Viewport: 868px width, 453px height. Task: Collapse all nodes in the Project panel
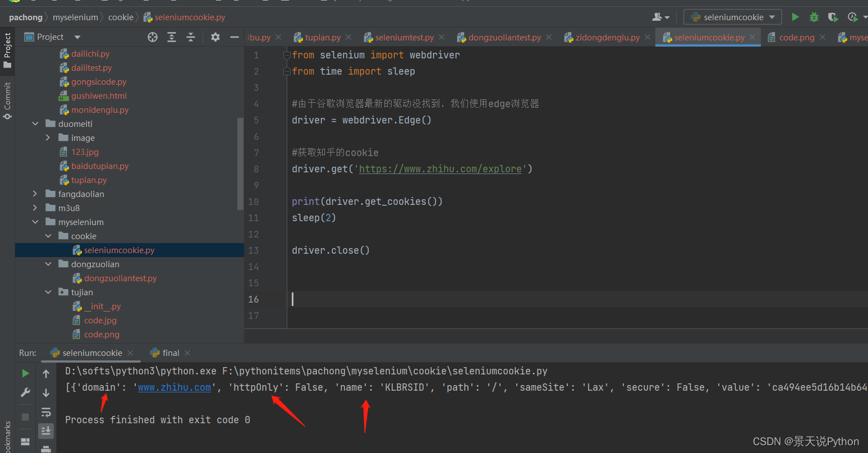click(x=191, y=37)
